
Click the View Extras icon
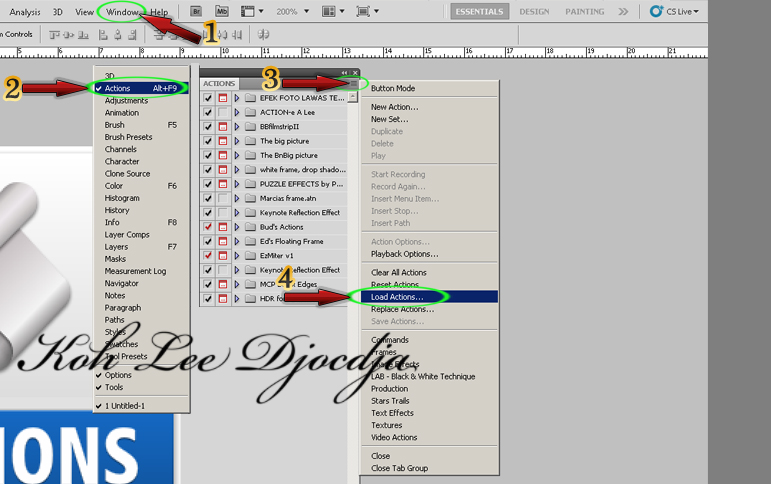coord(247,11)
